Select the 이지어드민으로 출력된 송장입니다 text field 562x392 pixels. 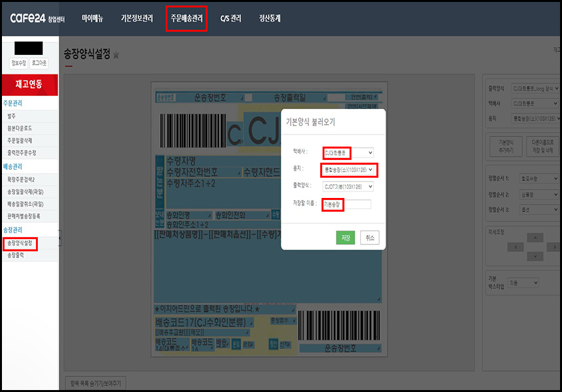point(225,309)
